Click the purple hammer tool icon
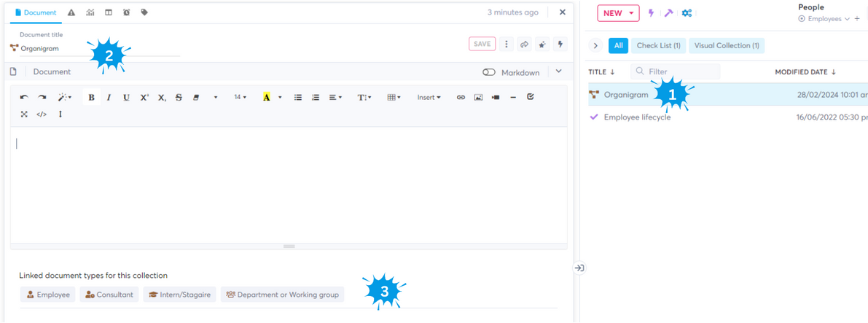Screen dimensions: 868x323 tap(668, 13)
